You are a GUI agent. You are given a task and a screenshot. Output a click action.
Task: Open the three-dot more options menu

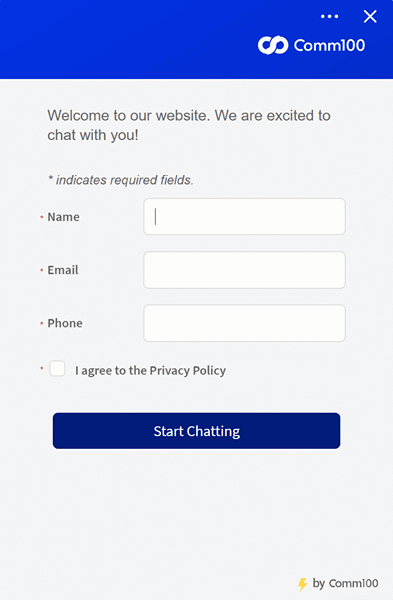click(x=329, y=16)
